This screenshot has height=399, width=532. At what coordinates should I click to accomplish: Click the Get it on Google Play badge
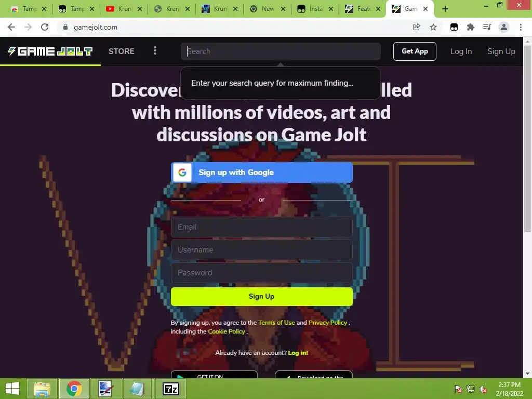[214, 375]
